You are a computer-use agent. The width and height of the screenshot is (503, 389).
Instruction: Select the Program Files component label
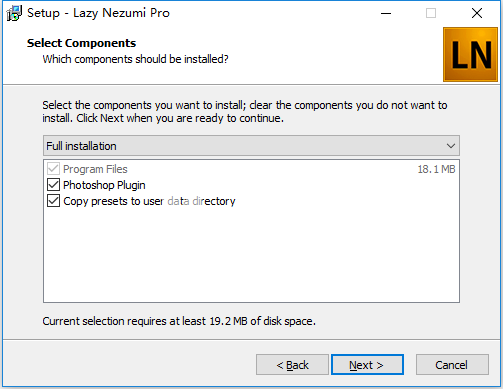tap(95, 169)
